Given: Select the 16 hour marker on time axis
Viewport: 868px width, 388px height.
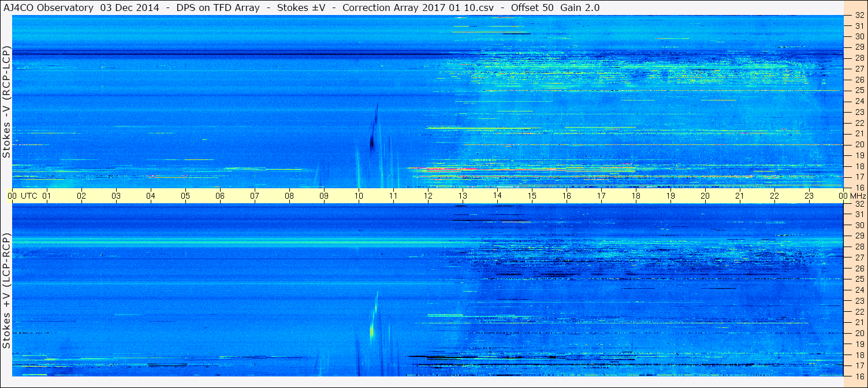Looking at the screenshot, I should coord(567,196).
